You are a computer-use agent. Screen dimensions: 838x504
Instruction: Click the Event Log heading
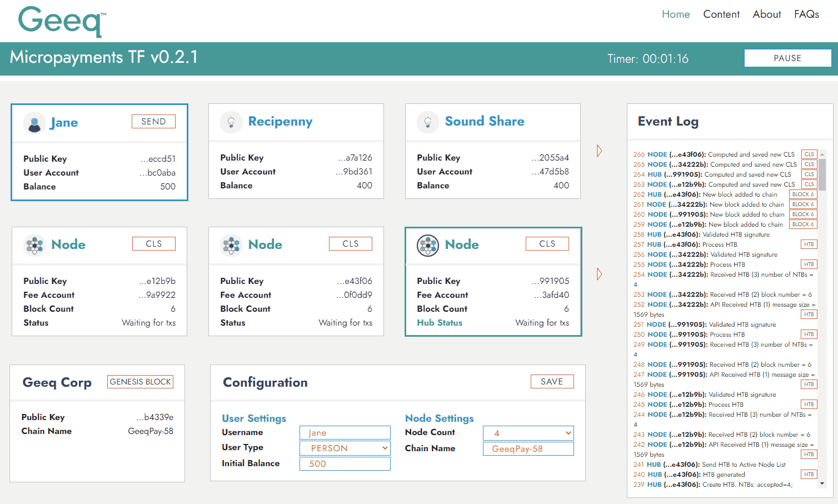click(668, 122)
